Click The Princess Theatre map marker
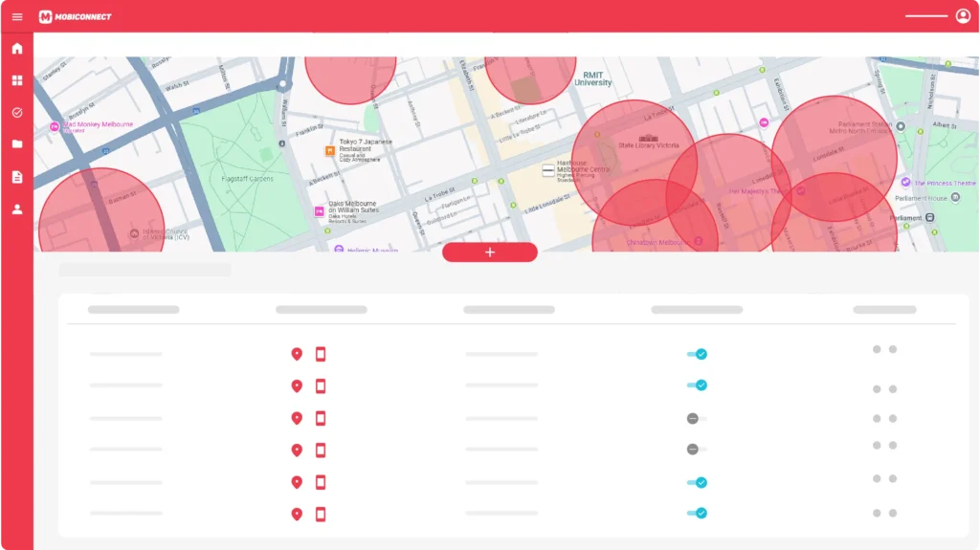This screenshot has width=980, height=550. click(905, 183)
